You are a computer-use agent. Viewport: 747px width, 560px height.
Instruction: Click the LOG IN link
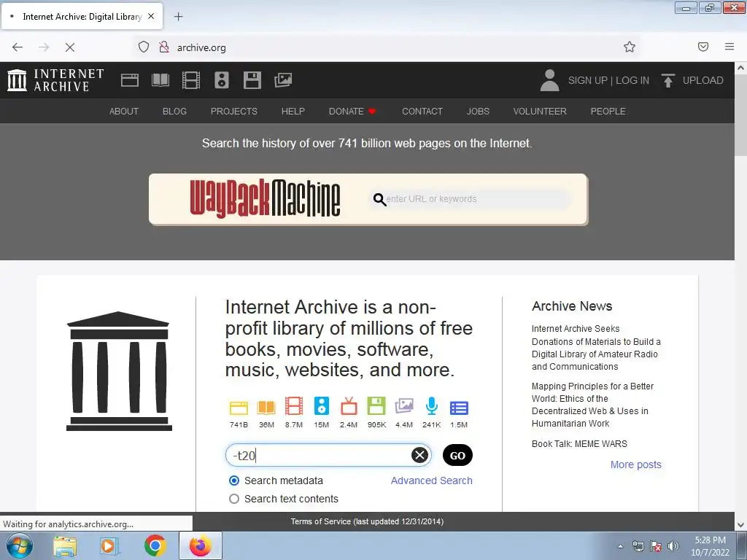coord(632,80)
